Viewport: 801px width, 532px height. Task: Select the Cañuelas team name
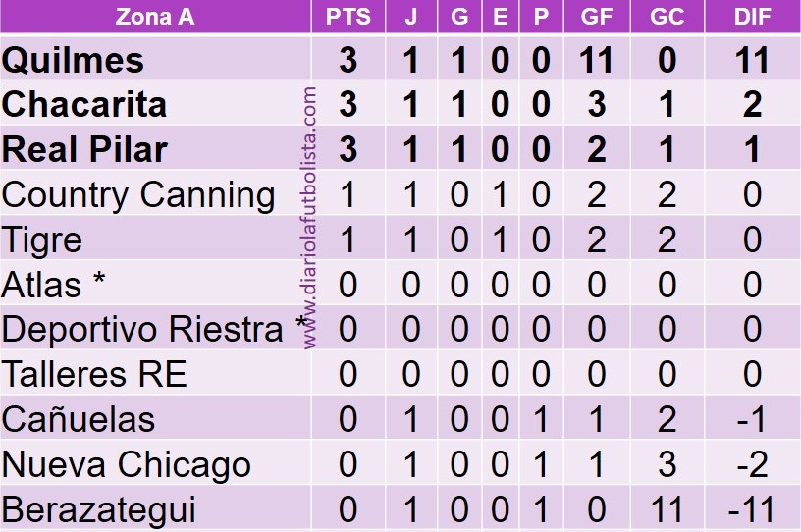click(79, 420)
